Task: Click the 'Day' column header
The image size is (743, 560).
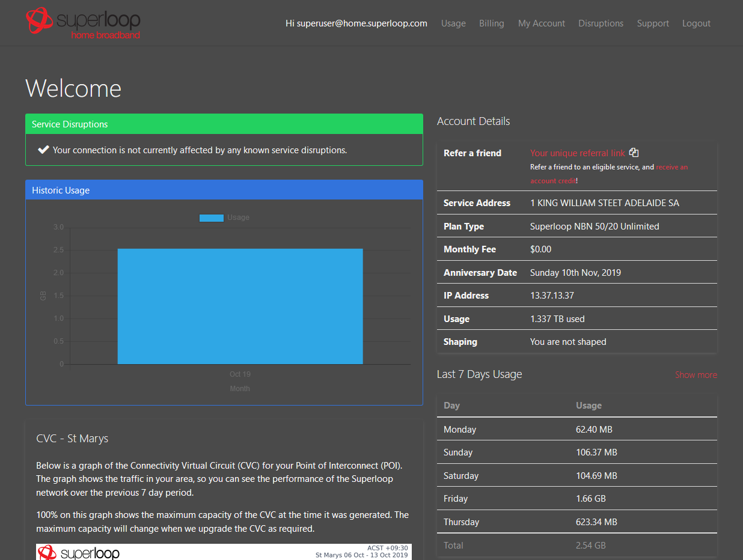Action: point(451,406)
